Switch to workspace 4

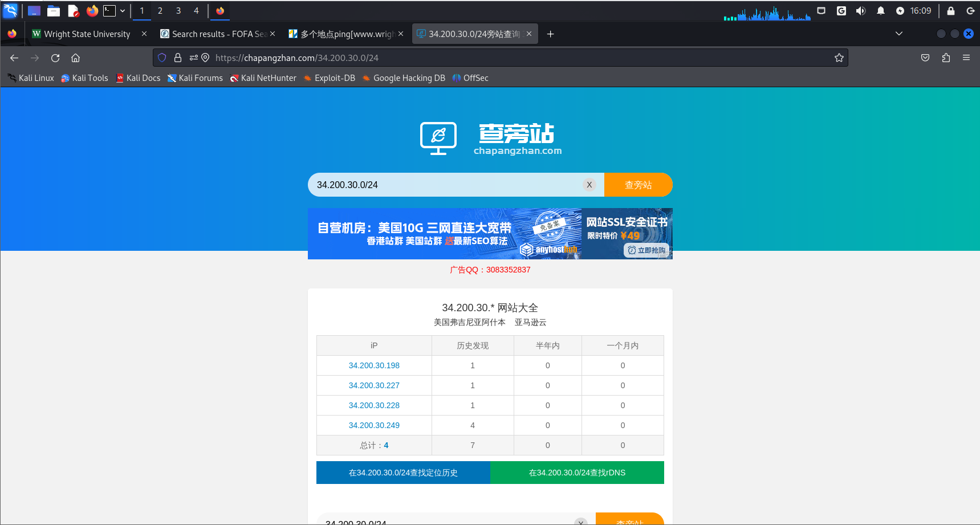click(x=196, y=11)
